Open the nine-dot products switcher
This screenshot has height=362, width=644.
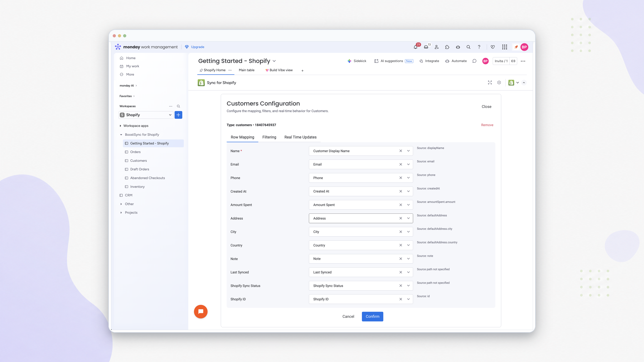504,47
